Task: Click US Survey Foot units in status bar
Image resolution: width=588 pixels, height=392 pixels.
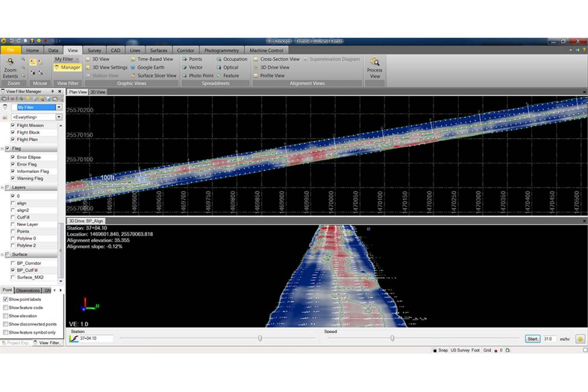Action: coord(465,350)
